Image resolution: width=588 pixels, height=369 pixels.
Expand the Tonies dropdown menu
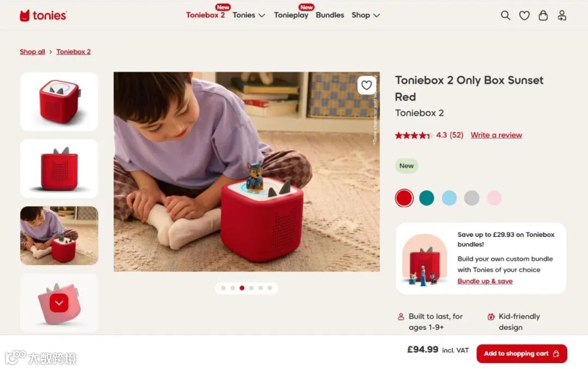(249, 15)
